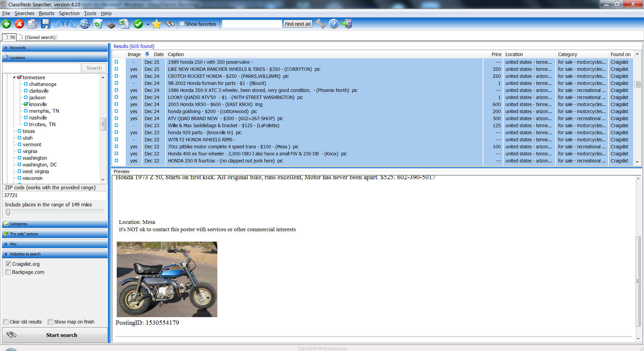Click the results list vertical scrollbar thumb
644x351 pixels.
coord(638,84)
